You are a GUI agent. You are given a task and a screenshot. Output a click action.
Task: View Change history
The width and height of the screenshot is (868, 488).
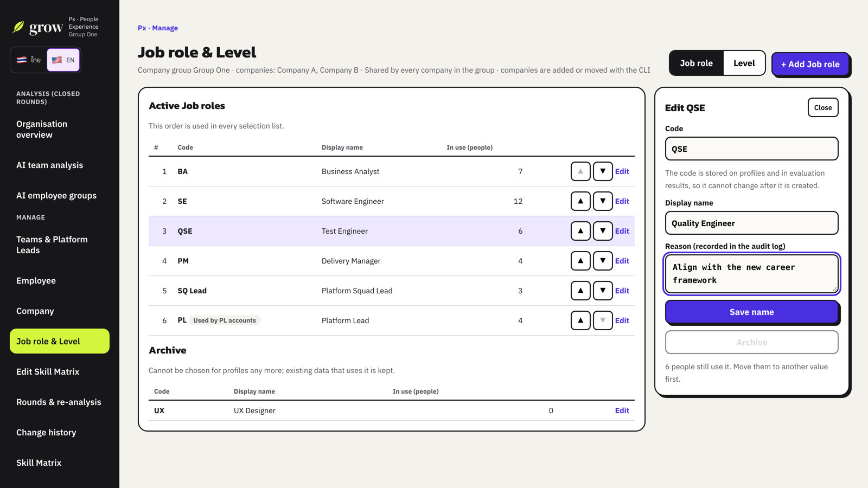(x=60, y=433)
